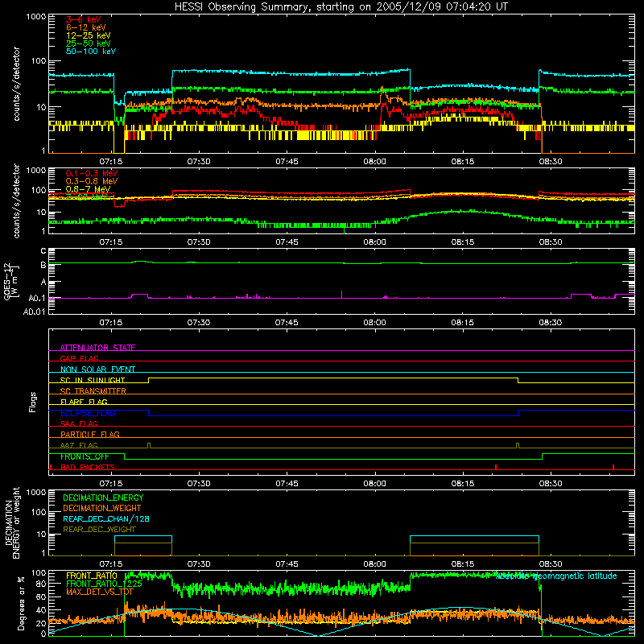
Task: Select the 12-25 keV legend label
Action: [89, 35]
